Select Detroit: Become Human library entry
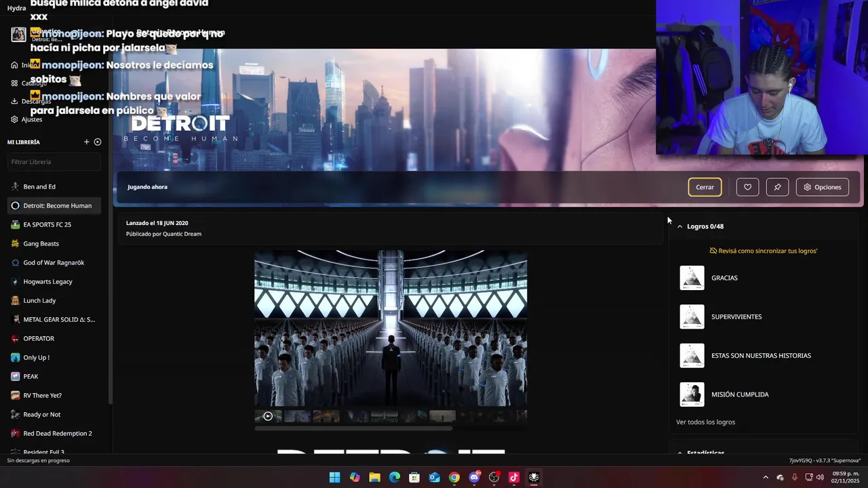 tap(54, 205)
